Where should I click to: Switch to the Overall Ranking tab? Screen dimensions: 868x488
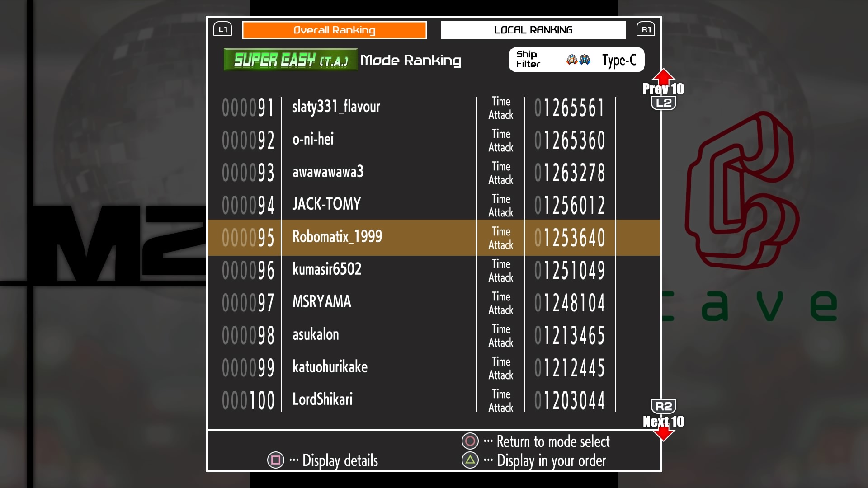(x=334, y=30)
